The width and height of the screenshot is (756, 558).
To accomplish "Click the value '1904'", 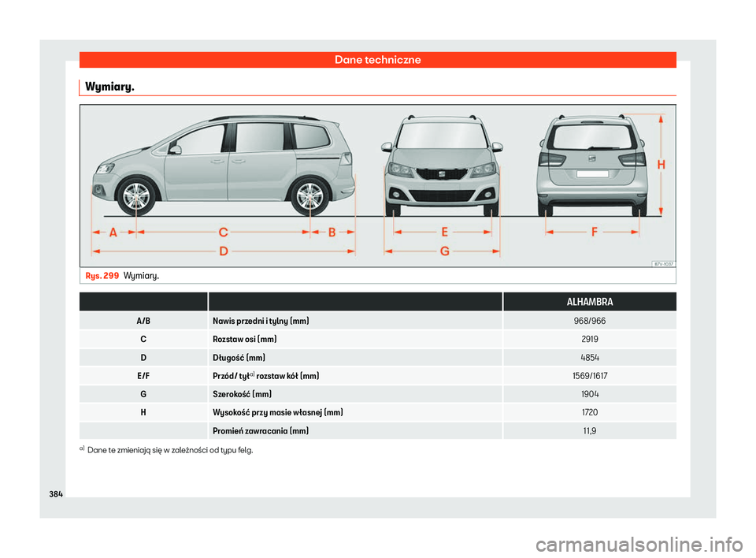I will click(x=590, y=394).
